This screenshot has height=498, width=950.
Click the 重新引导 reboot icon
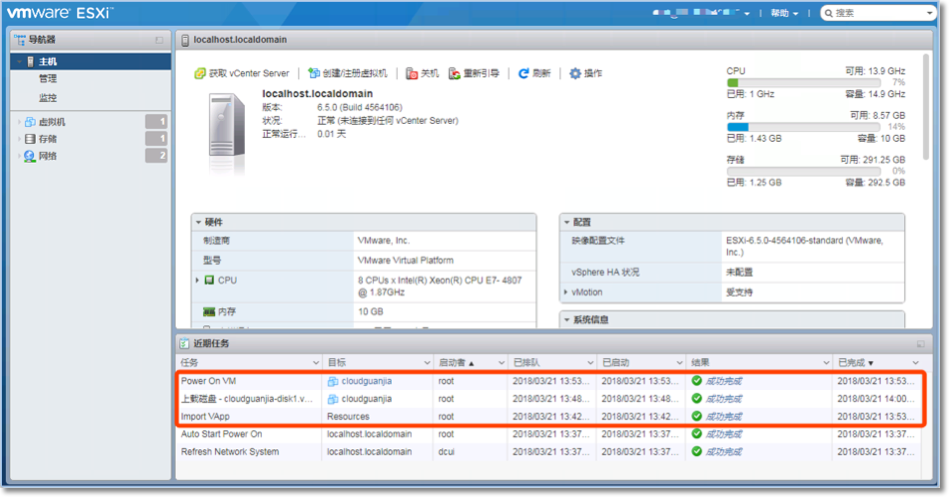pos(454,73)
